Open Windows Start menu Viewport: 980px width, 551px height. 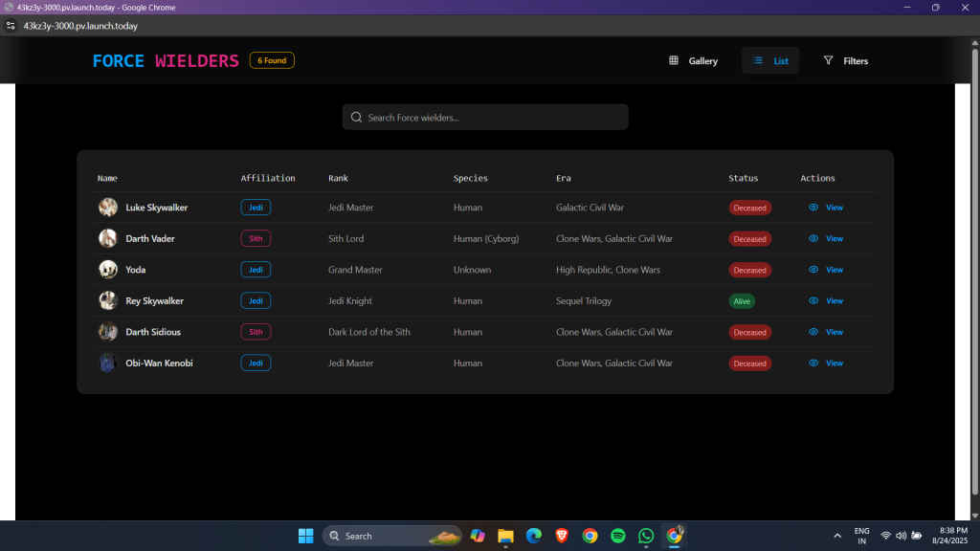coord(305,536)
